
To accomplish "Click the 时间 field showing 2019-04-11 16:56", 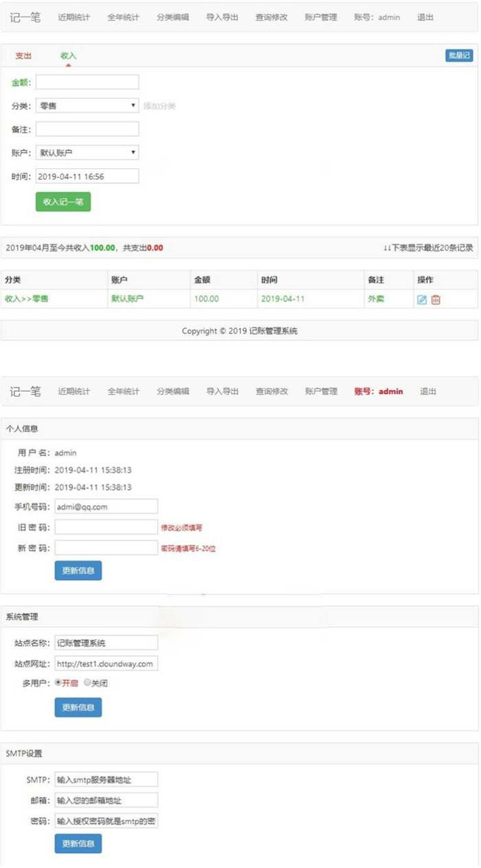I will pos(87,176).
